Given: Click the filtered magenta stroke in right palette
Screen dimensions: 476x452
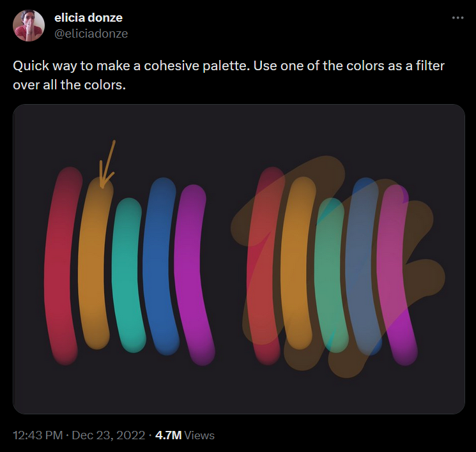Looking at the screenshot, I should [397, 275].
